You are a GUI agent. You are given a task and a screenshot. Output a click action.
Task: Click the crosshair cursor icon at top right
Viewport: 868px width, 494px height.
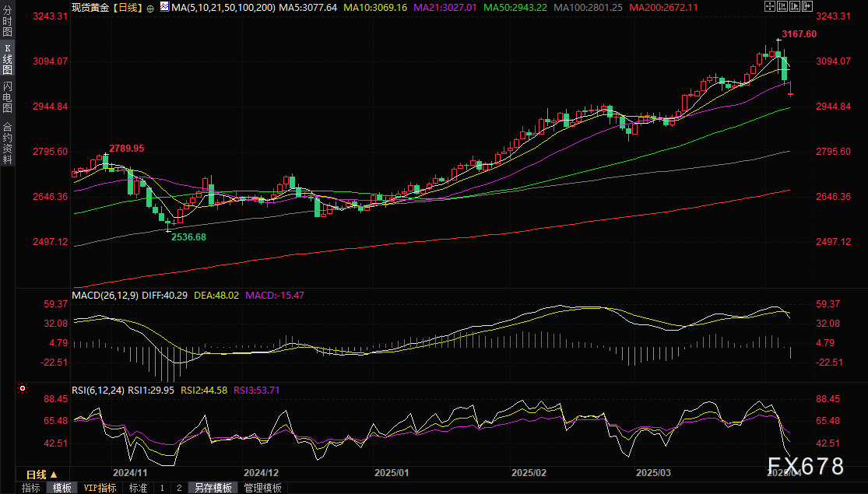[770, 6]
